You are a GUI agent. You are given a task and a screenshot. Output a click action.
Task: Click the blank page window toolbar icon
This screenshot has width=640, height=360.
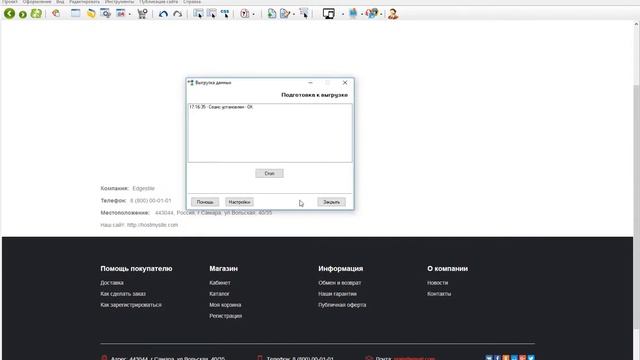(x=76, y=13)
